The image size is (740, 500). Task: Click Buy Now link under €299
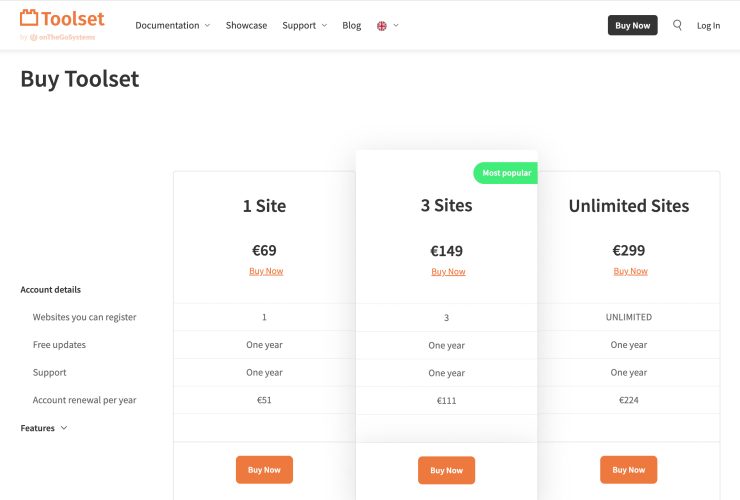[x=630, y=271]
